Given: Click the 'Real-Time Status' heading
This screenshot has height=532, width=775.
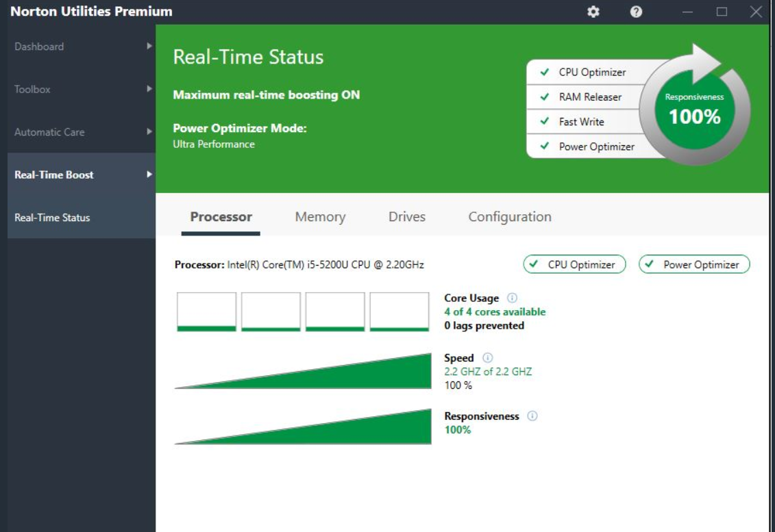Looking at the screenshot, I should 248,57.
